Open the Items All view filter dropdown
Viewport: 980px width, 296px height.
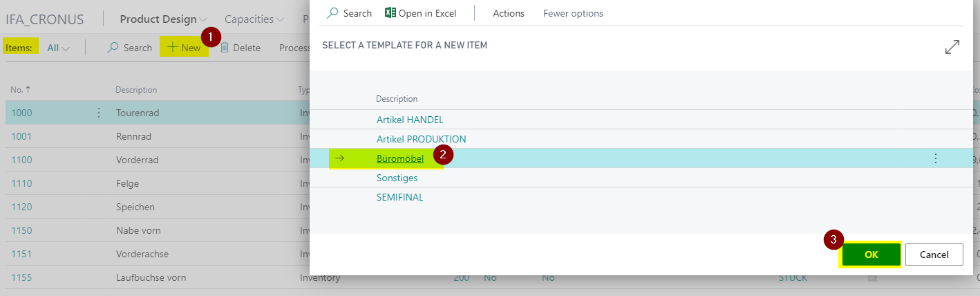click(58, 48)
